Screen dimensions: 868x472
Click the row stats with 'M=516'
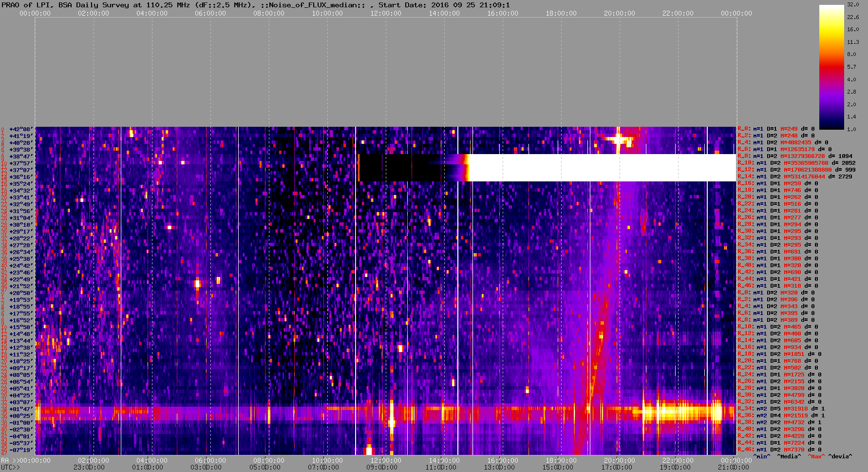click(x=778, y=204)
